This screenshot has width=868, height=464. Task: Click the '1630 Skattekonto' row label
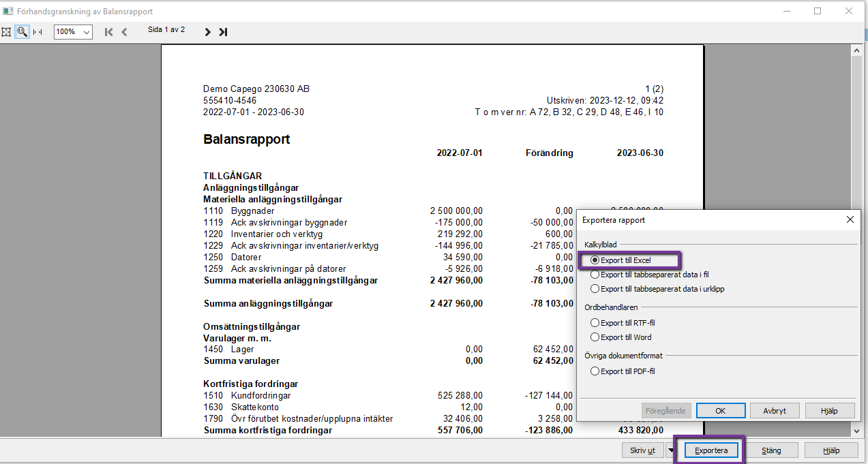click(241, 407)
